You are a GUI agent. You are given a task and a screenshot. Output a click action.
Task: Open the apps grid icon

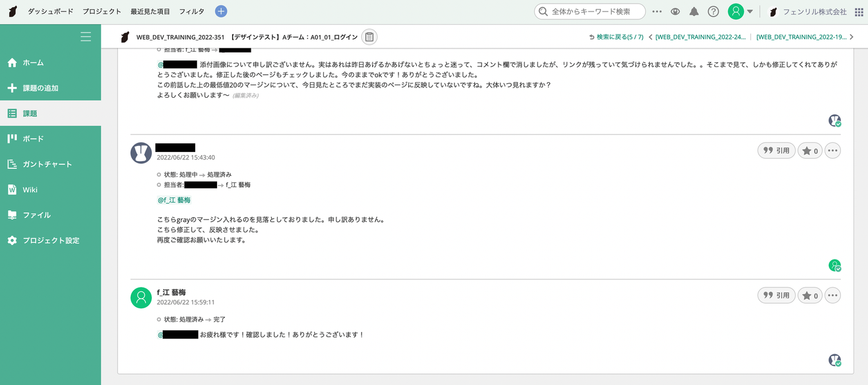859,12
